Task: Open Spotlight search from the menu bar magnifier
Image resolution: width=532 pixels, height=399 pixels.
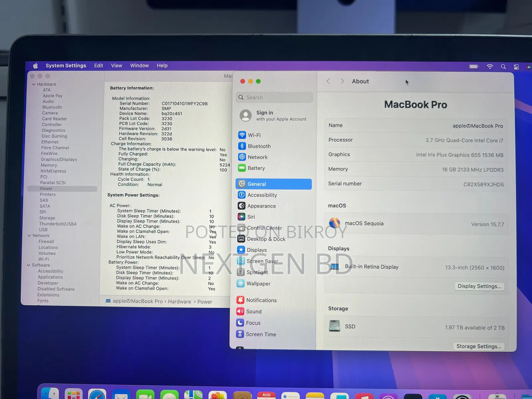Action: [503, 67]
